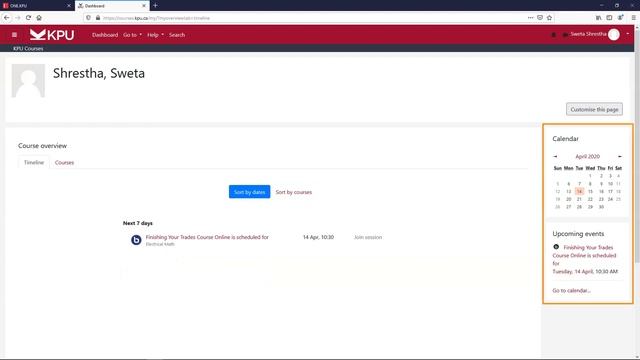
Task: Open Finishing Your Trades Course timeline link
Action: (207, 237)
